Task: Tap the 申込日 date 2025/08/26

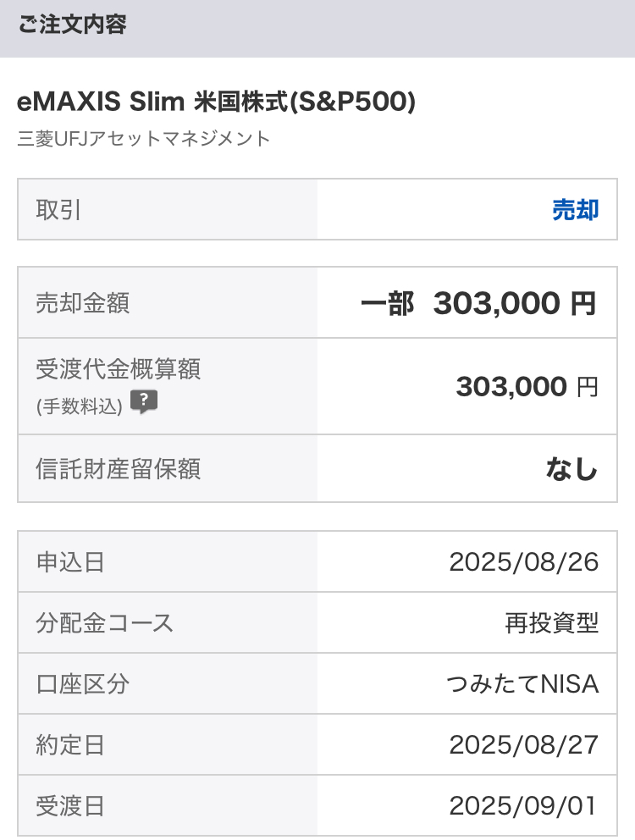Action: [x=523, y=562]
